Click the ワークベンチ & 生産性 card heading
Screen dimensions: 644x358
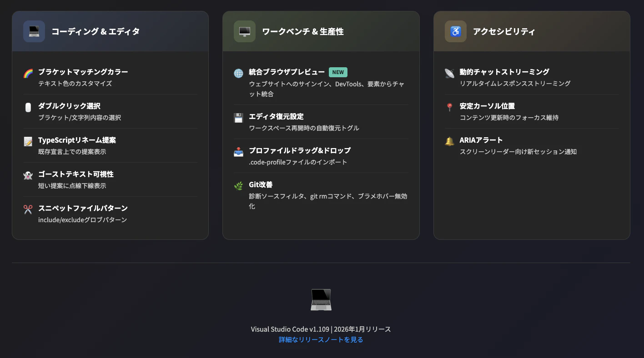click(x=303, y=31)
